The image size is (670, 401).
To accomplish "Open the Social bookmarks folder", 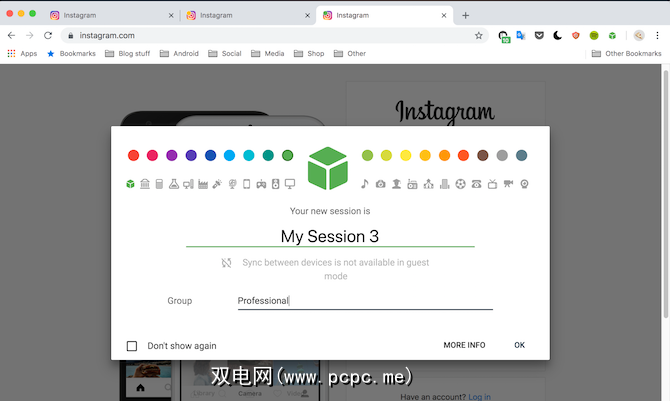I will coord(225,53).
